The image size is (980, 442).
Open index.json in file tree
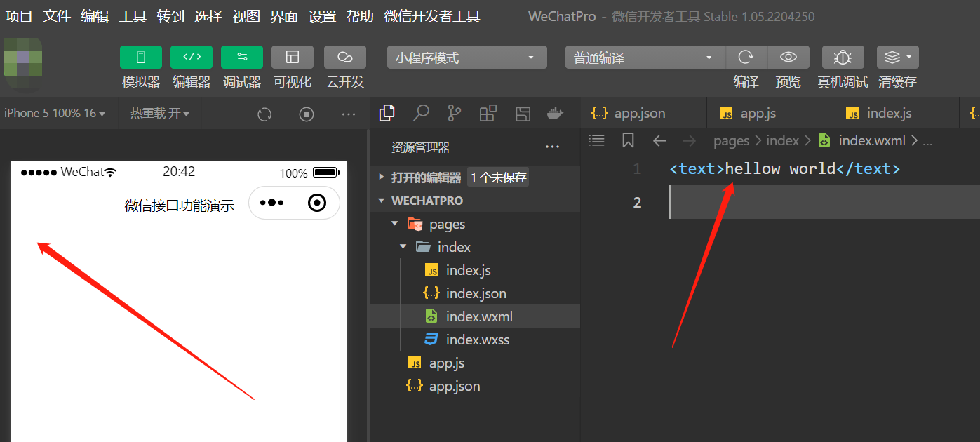475,293
